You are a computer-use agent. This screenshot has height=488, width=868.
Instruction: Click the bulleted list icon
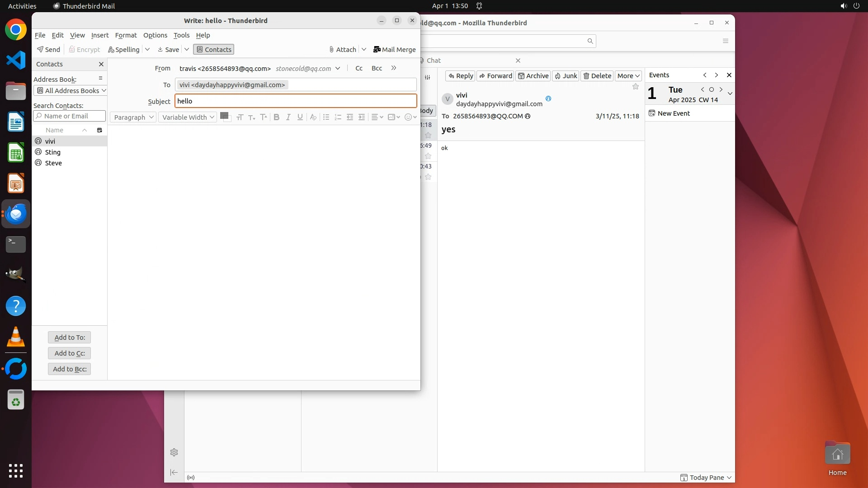point(326,117)
